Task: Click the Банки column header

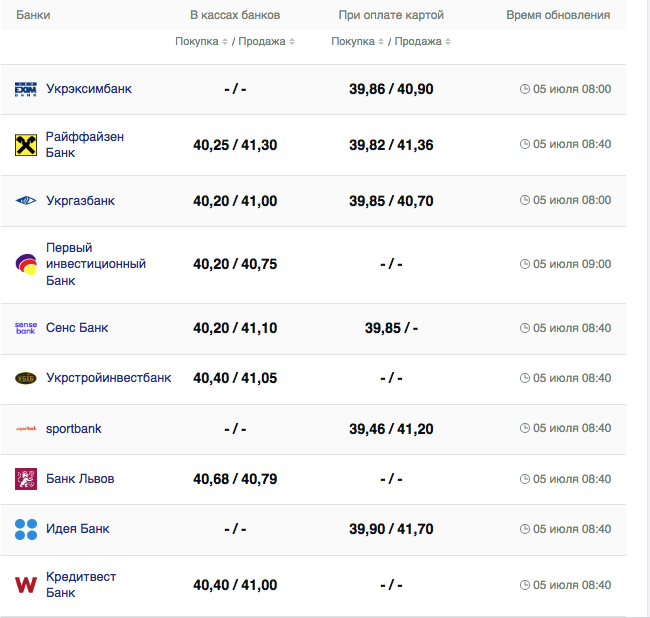Action: [33, 15]
